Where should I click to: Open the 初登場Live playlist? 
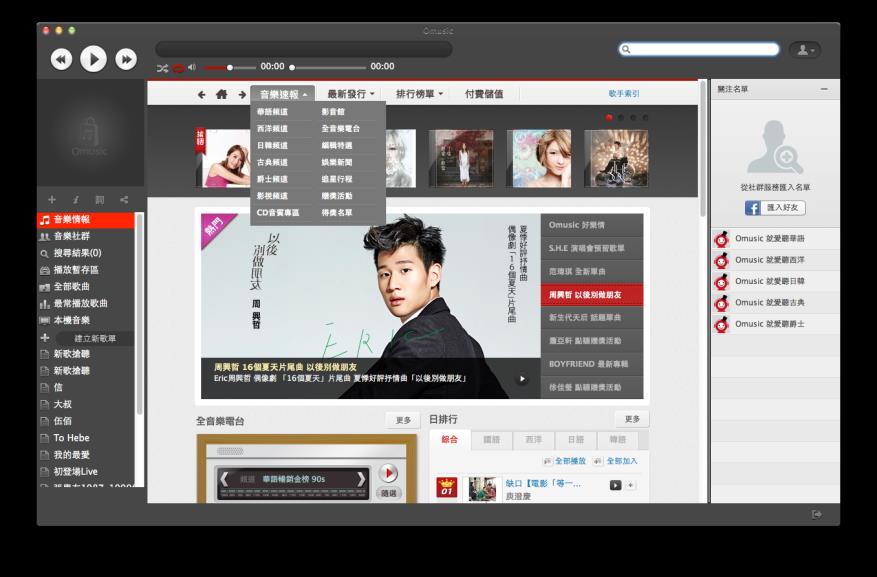[86, 471]
